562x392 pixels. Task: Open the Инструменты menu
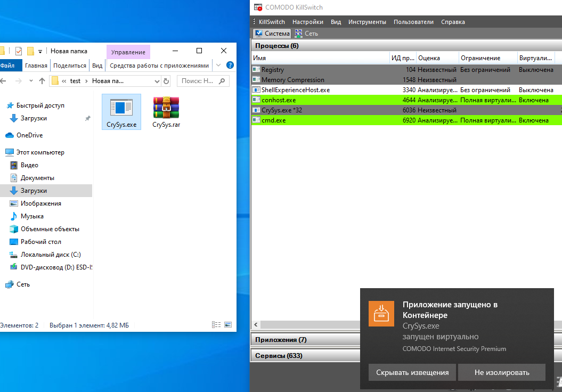pyautogui.click(x=368, y=22)
